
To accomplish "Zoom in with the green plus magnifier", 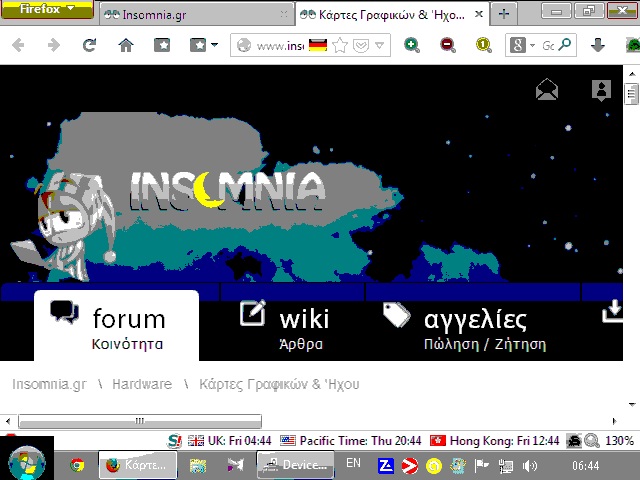I will click(x=411, y=45).
